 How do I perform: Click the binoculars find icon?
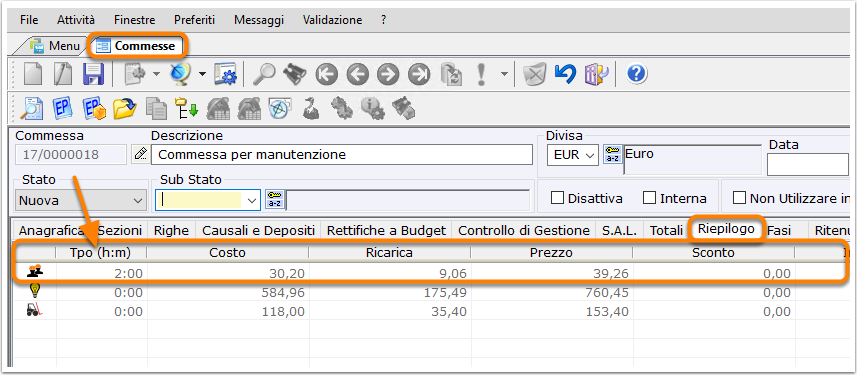click(x=295, y=74)
